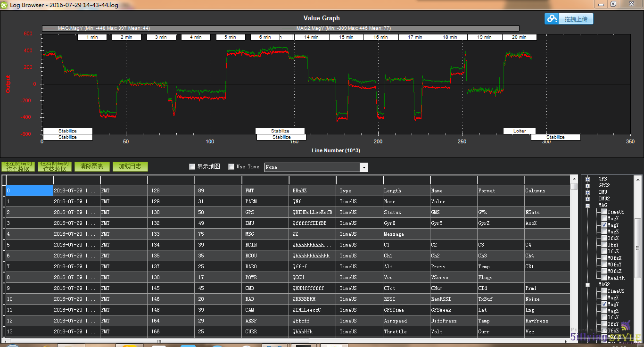Collapse the MAG tree node

pos(588,206)
